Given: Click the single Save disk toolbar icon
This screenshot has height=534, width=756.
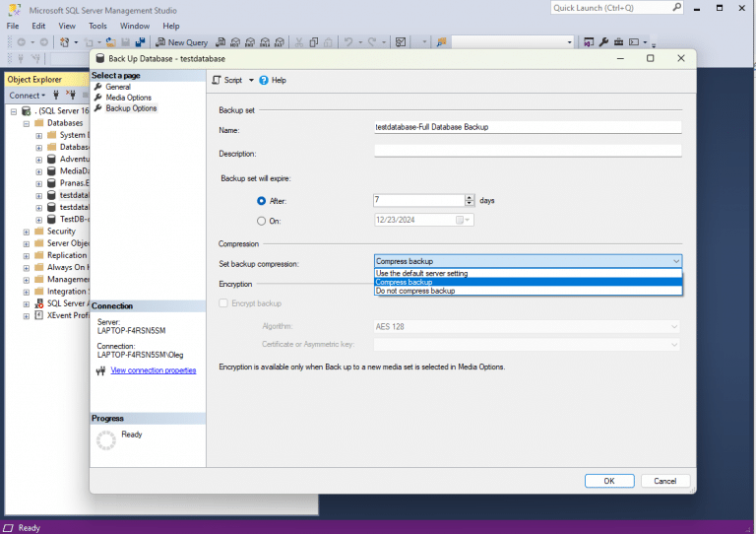Looking at the screenshot, I should click(x=125, y=42).
